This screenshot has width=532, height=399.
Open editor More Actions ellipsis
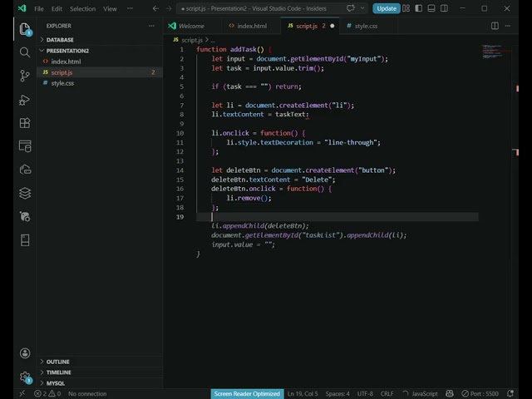508,26
